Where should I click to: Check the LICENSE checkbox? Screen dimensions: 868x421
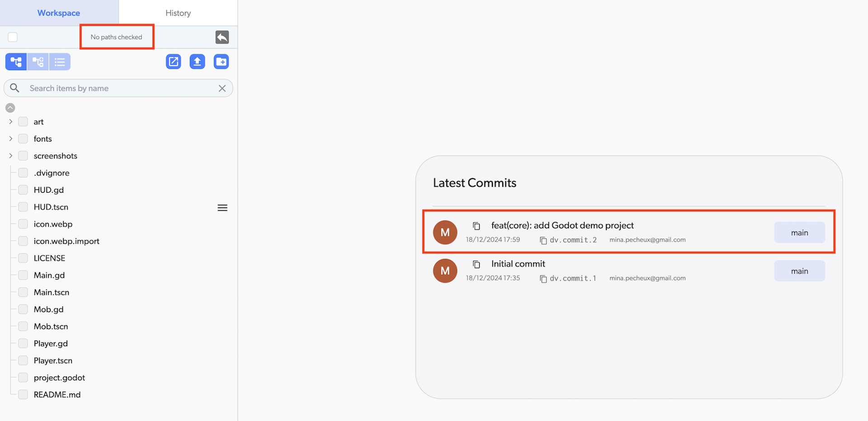[23, 258]
